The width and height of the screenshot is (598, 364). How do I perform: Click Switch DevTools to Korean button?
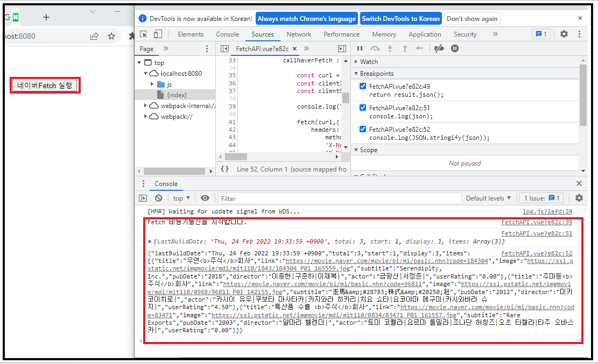coord(401,19)
